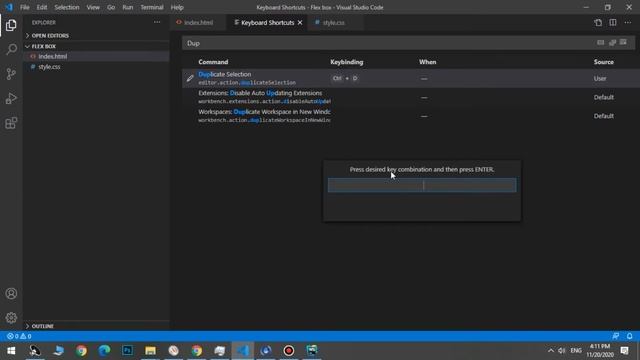
Task: Show hidden system tray icons
Action: [x=551, y=351]
